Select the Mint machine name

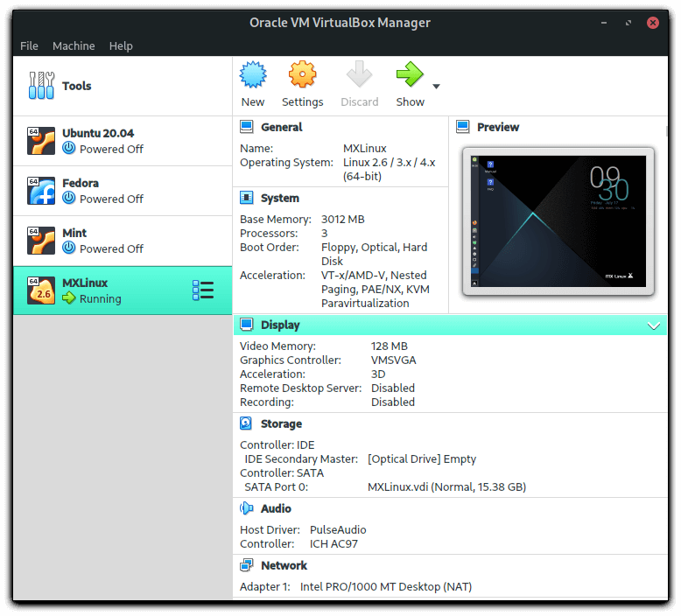tap(74, 233)
